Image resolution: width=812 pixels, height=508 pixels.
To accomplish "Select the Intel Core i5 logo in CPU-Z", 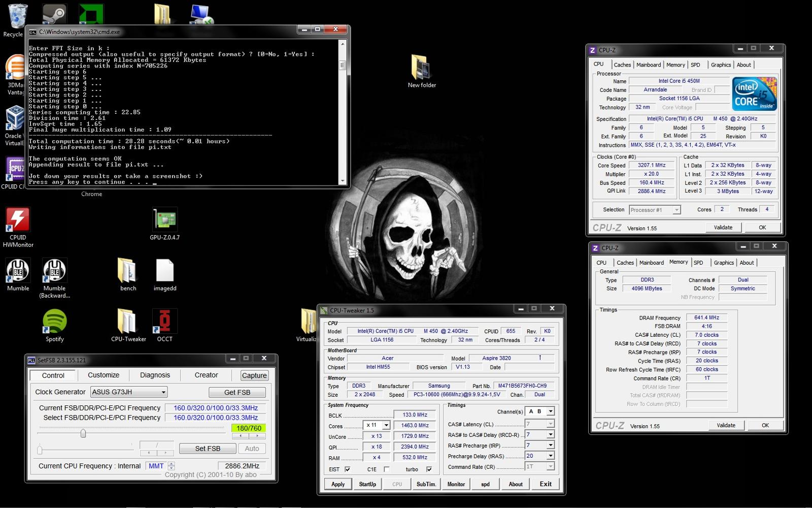I will click(754, 93).
